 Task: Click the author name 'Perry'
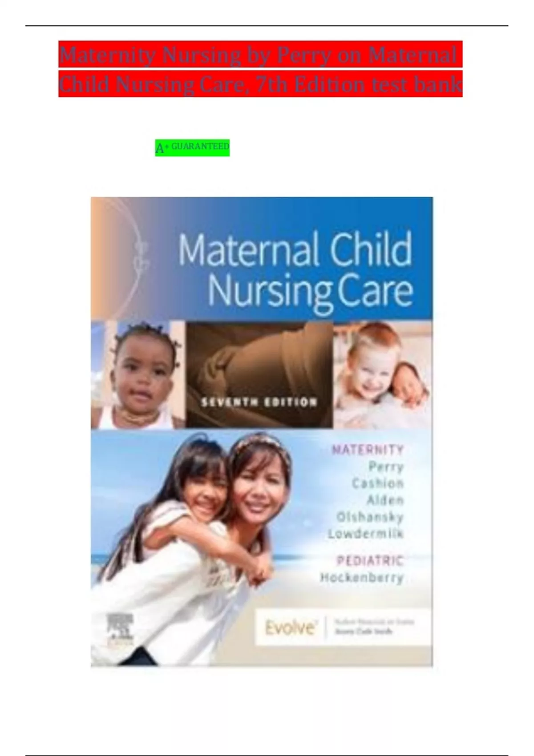click(x=386, y=466)
